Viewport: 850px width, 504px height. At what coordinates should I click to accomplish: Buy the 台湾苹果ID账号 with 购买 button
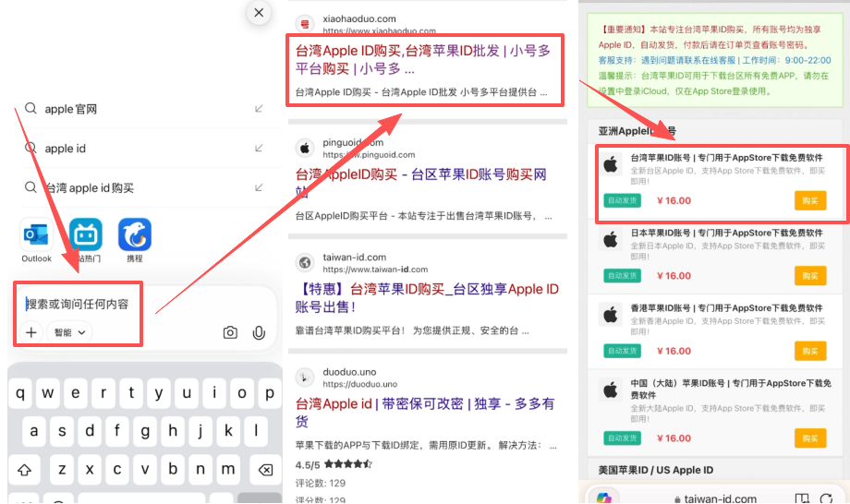point(810,201)
